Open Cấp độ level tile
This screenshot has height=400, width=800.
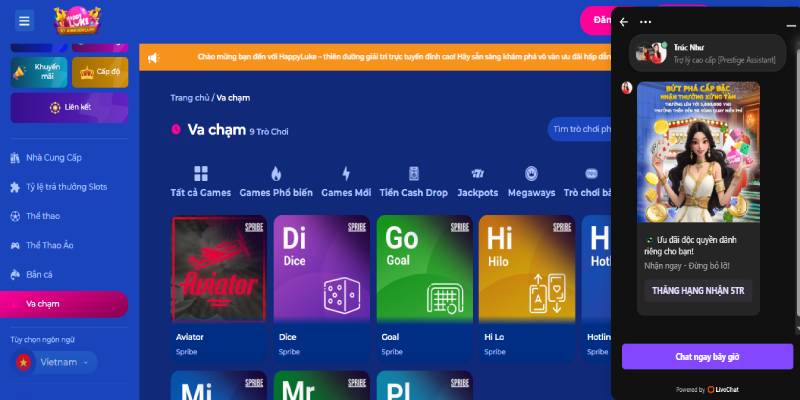coord(100,72)
